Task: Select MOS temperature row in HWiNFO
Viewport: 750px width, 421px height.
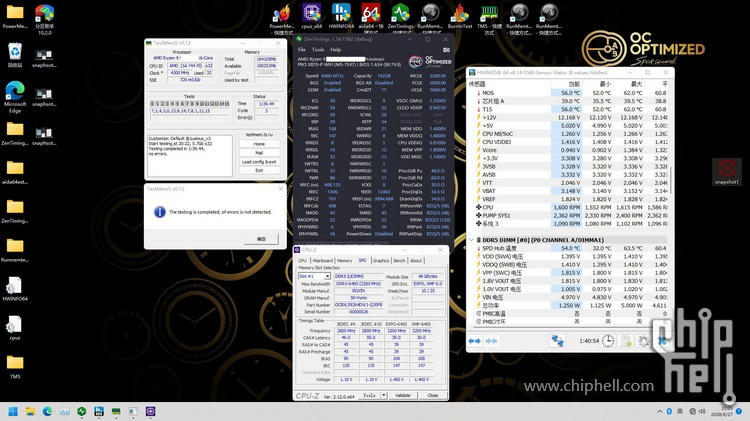Action: [x=569, y=93]
